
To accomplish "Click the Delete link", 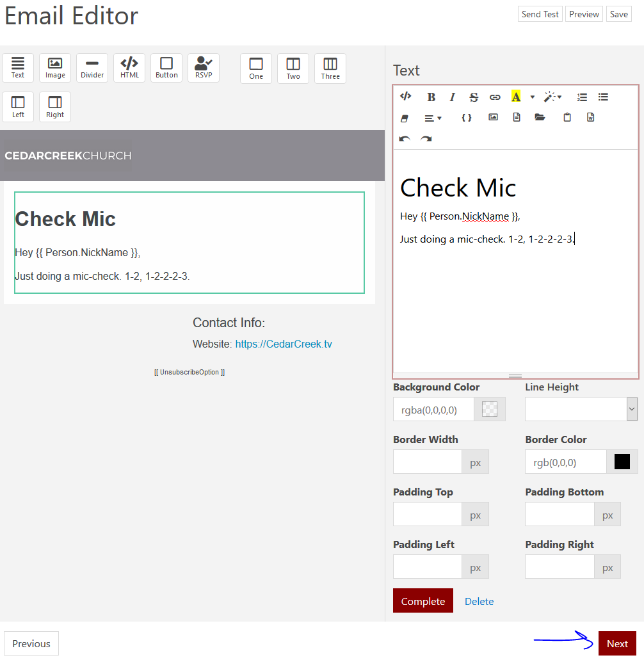I will point(479,602).
